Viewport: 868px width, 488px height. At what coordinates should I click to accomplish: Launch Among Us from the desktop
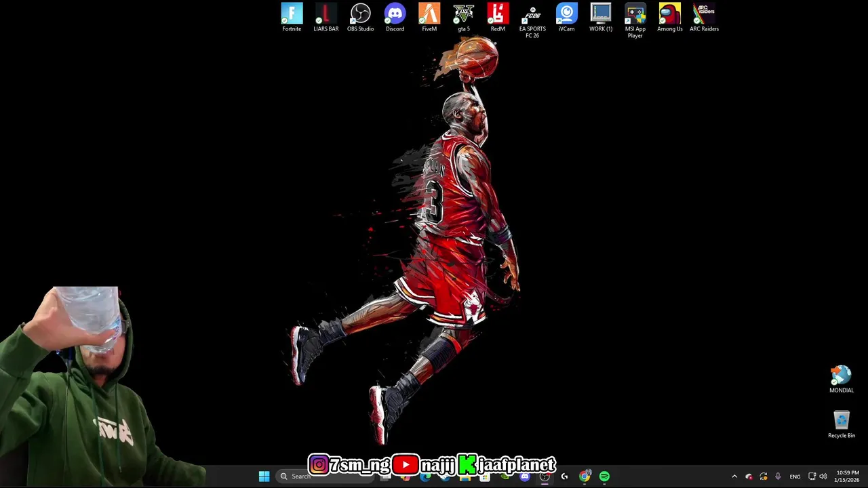[x=669, y=18]
